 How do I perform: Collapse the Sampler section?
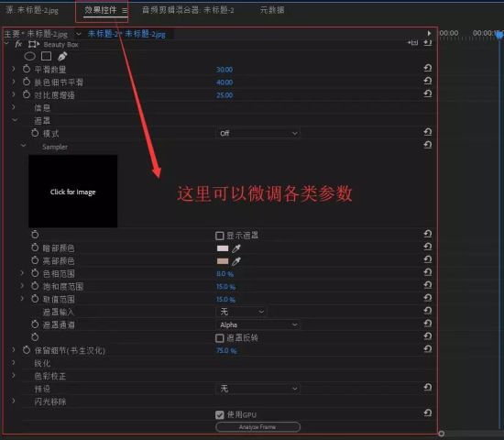[x=24, y=146]
